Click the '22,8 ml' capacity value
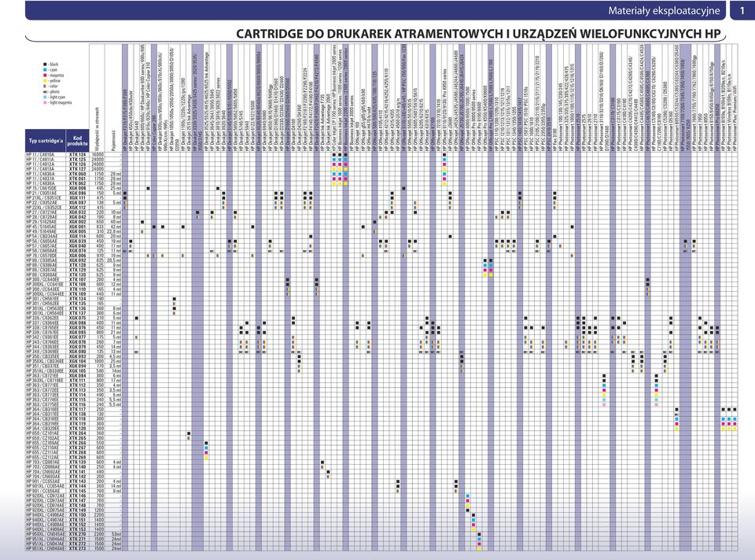The height and width of the screenshot is (560, 755). (115, 231)
